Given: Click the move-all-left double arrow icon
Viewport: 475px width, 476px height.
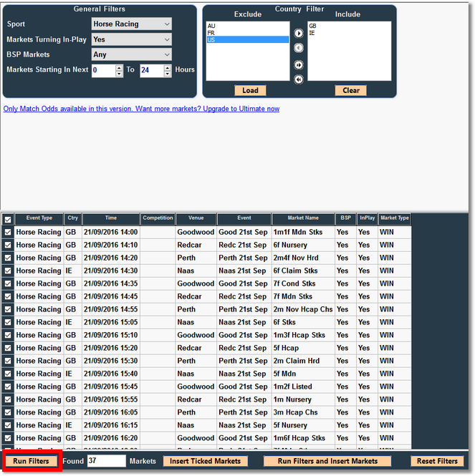Looking at the screenshot, I should click(299, 79).
